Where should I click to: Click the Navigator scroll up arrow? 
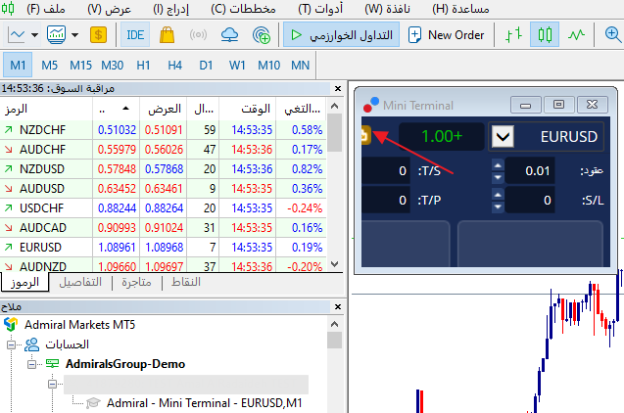click(x=335, y=324)
